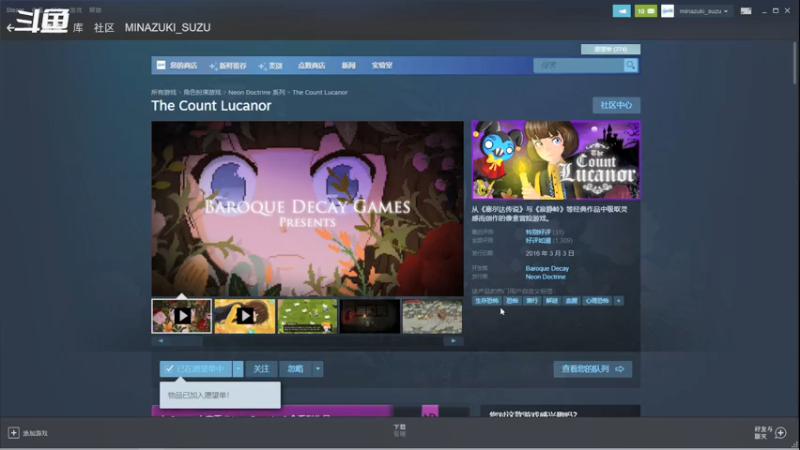Click release date text 2016 年 3 月 3 日
800x450 pixels.
click(x=550, y=254)
